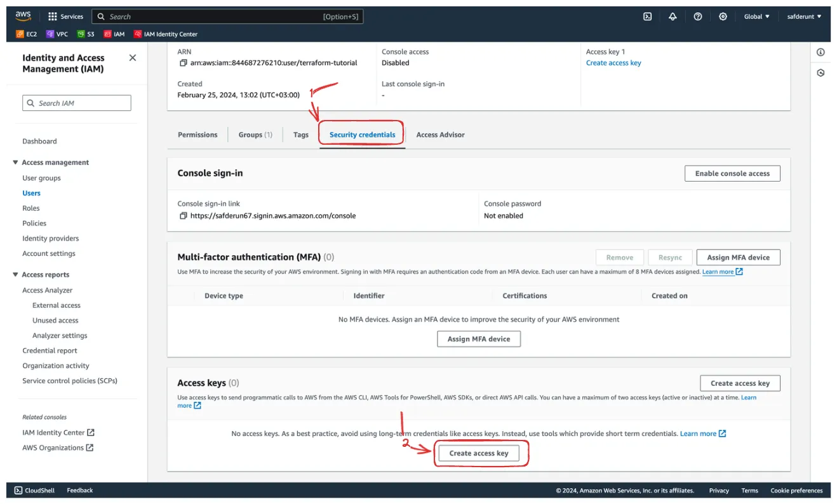This screenshot has width=837, height=504.
Task: Switch to the Tags tab
Action: (301, 135)
